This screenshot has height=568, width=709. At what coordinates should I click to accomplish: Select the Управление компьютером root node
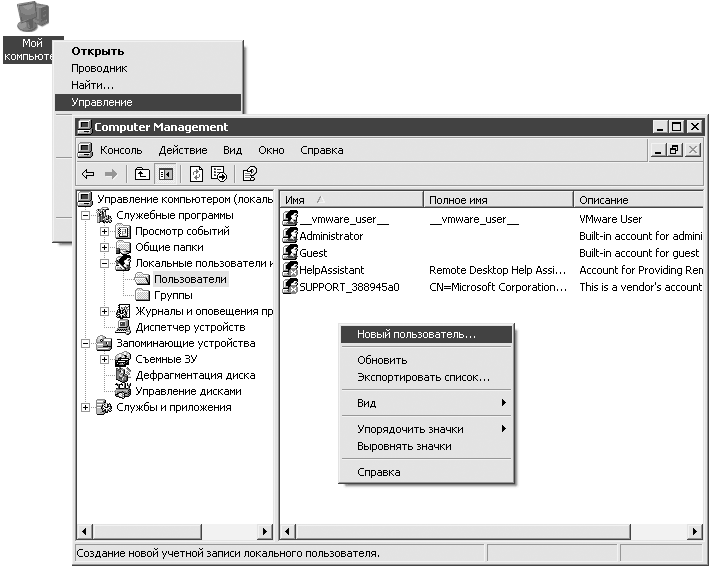[x=185, y=199]
